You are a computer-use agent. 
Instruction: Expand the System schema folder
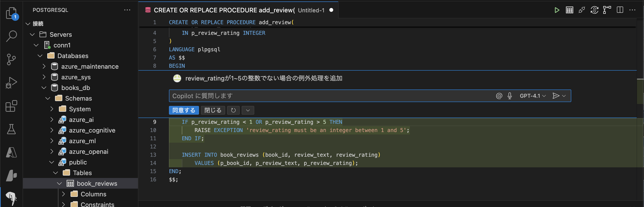point(52,109)
